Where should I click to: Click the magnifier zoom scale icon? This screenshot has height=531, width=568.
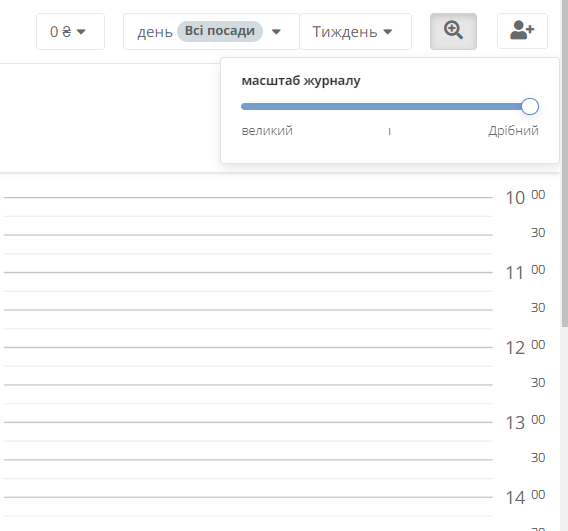453,31
